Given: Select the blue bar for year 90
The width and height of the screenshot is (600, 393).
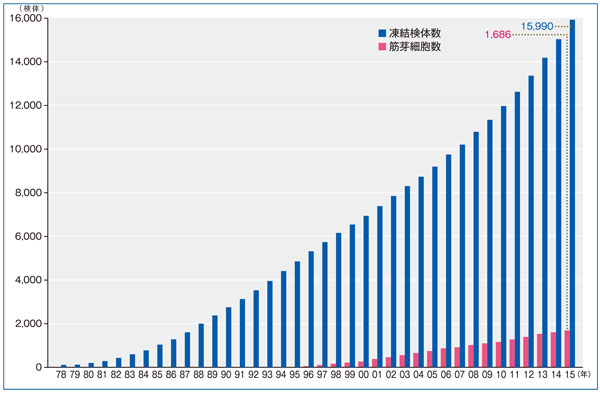Looking at the screenshot, I should 228,337.
